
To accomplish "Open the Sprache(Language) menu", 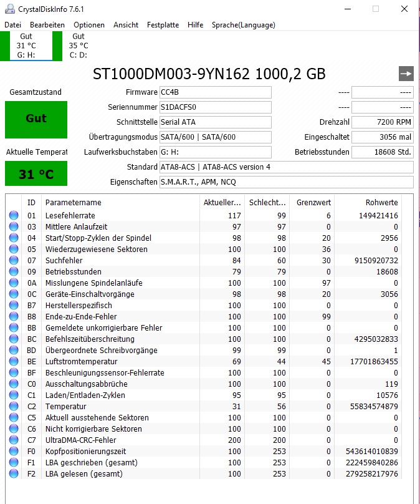I will (x=244, y=25).
